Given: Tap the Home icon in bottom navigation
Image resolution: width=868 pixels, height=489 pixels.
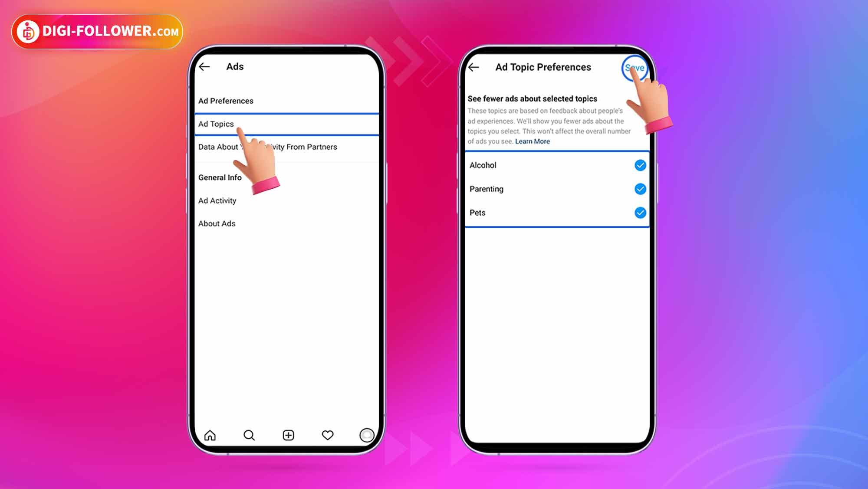Looking at the screenshot, I should [210, 435].
